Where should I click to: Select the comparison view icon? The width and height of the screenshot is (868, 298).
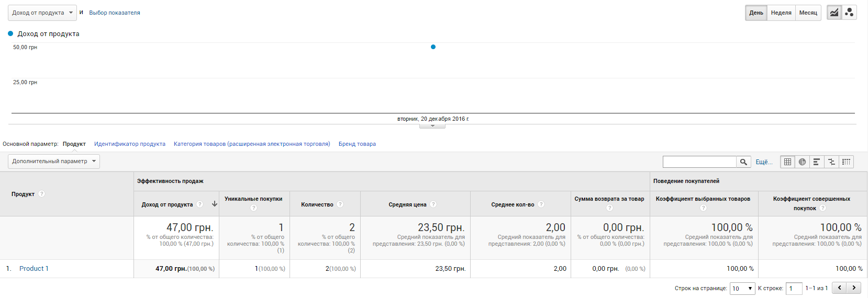(831, 162)
